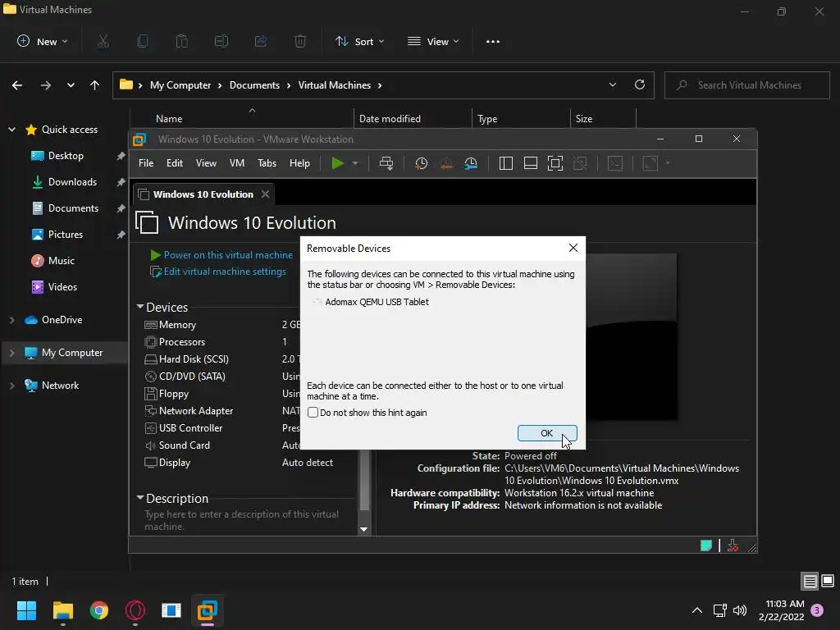
Task: Open VMware View menu
Action: 206,163
